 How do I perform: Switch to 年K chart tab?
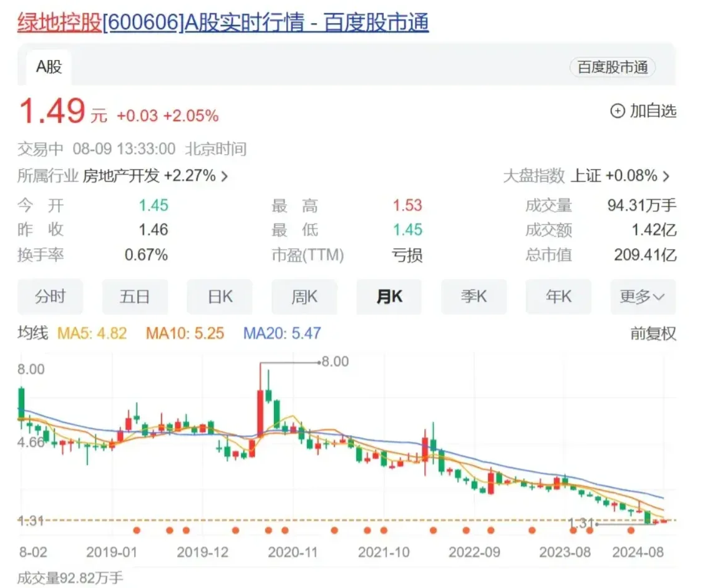pyautogui.click(x=558, y=296)
